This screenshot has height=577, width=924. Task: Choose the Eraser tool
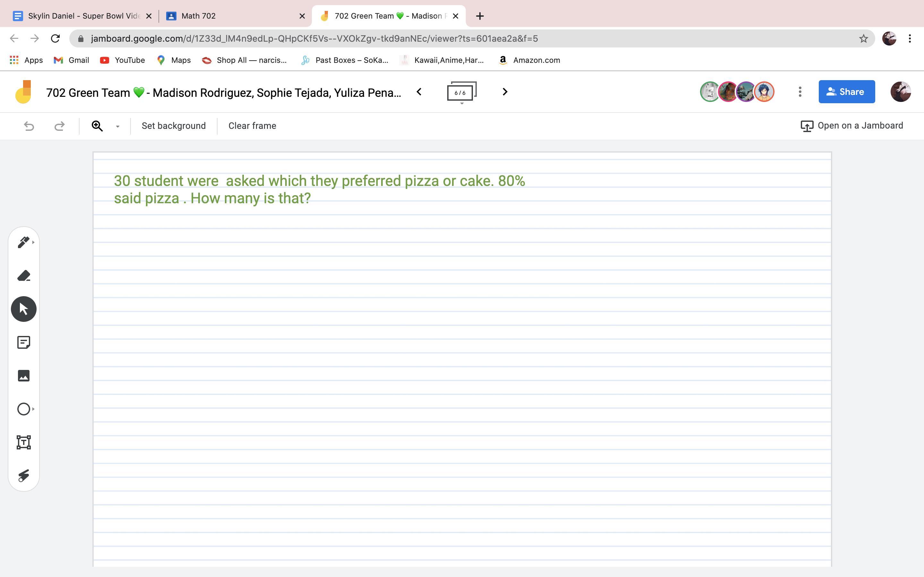click(x=24, y=276)
